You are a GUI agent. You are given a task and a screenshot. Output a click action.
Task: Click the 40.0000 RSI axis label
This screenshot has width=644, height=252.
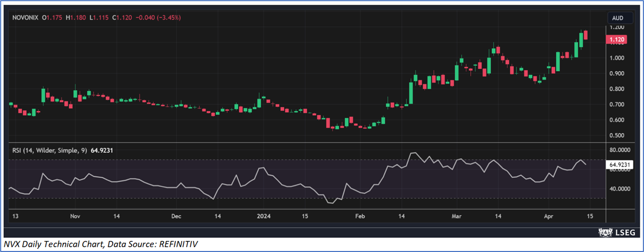(x=620, y=189)
